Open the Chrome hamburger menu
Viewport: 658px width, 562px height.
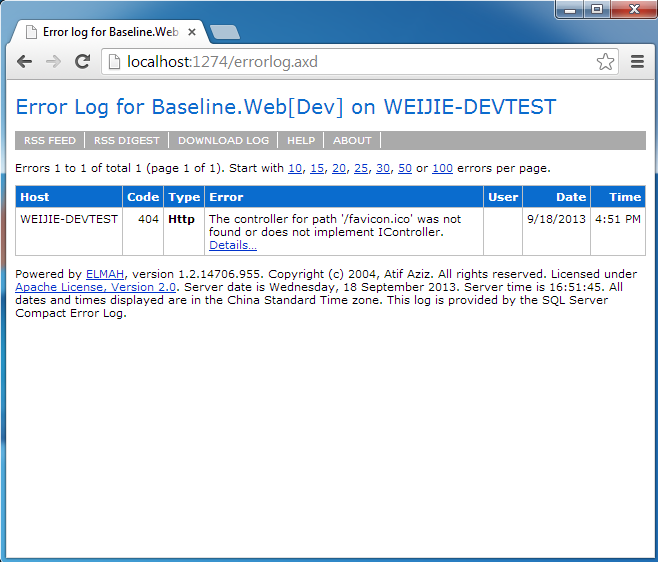637,62
